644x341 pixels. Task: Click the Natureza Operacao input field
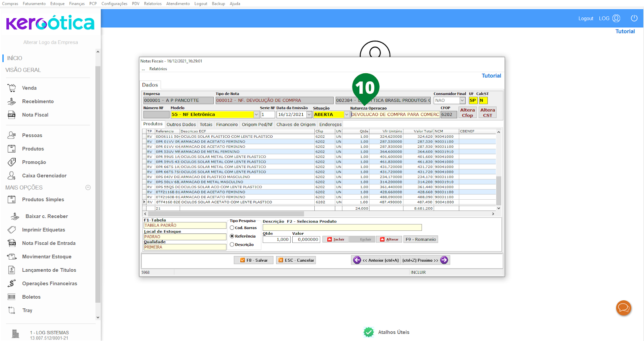tap(395, 115)
